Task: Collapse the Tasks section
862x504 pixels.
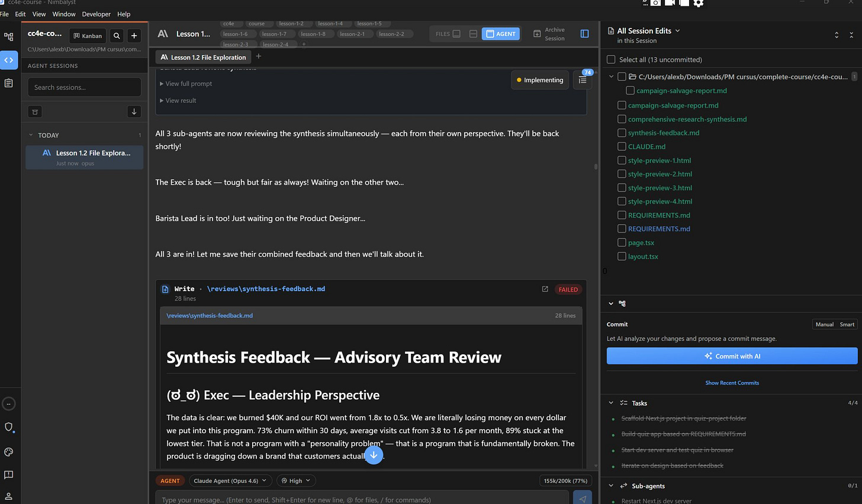Action: [611, 403]
